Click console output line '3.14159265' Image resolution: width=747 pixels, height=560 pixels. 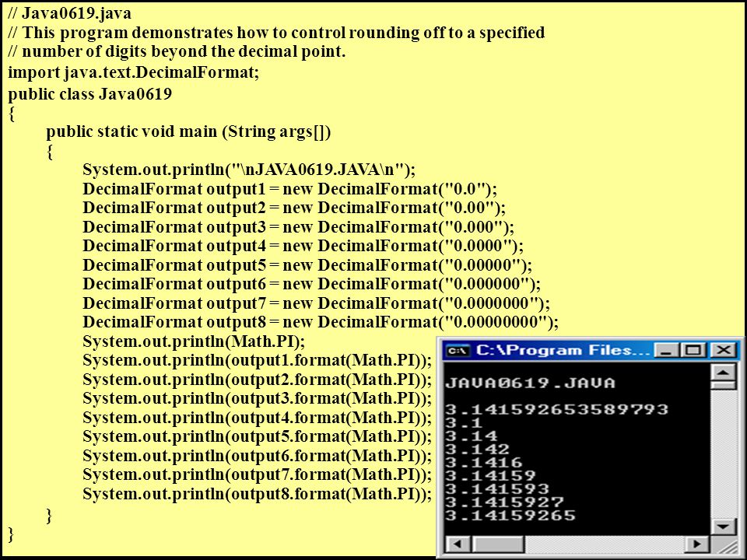(510, 515)
